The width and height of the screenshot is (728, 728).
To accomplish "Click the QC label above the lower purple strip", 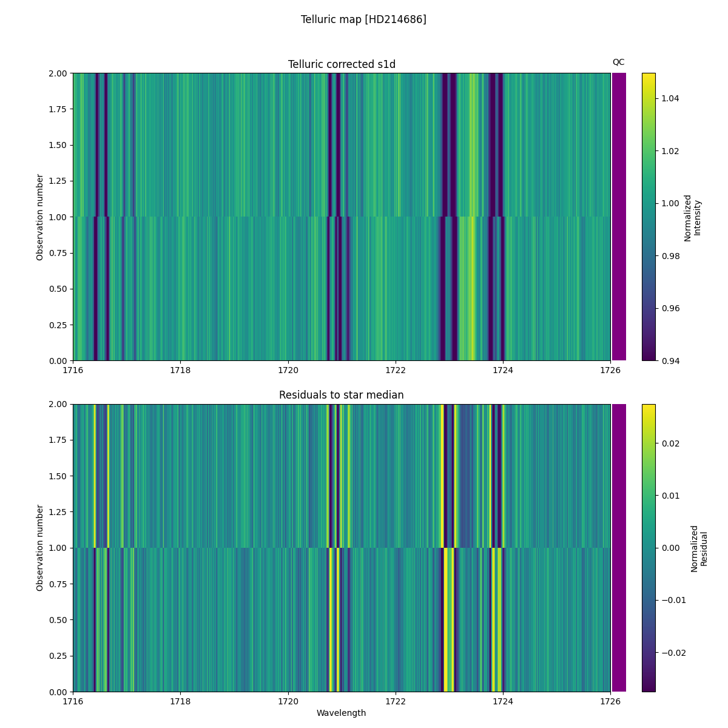I will (619, 393).
